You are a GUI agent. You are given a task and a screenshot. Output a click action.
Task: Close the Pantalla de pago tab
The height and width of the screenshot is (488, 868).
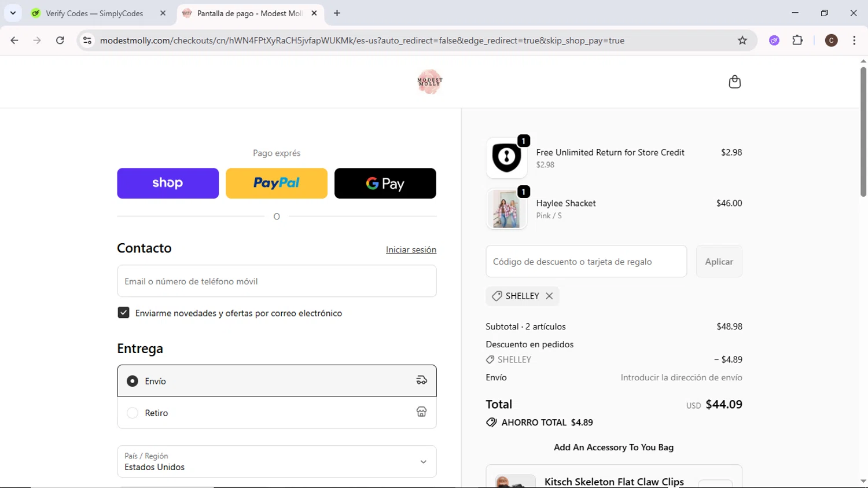click(x=314, y=13)
